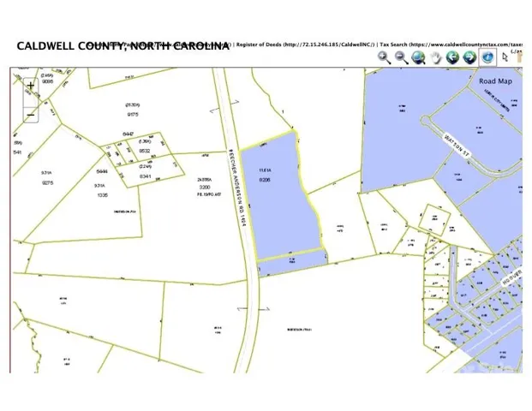Select the zoom out magnifier tool

coord(402,57)
